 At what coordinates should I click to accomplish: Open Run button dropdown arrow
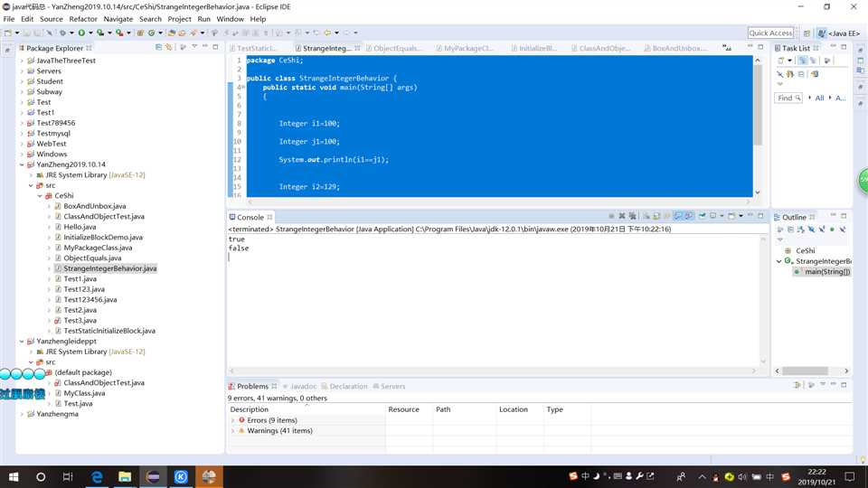click(x=90, y=33)
